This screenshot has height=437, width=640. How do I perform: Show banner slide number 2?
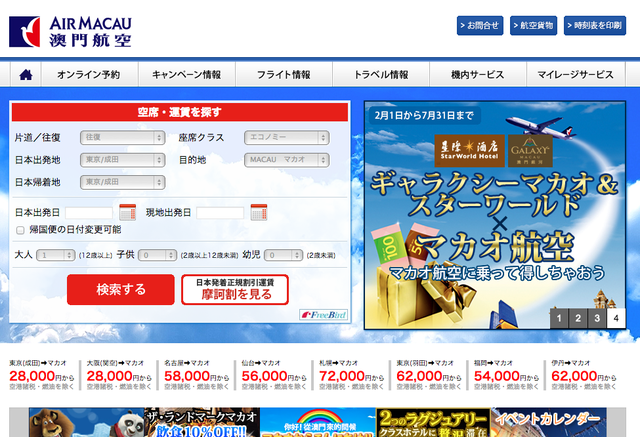578,318
